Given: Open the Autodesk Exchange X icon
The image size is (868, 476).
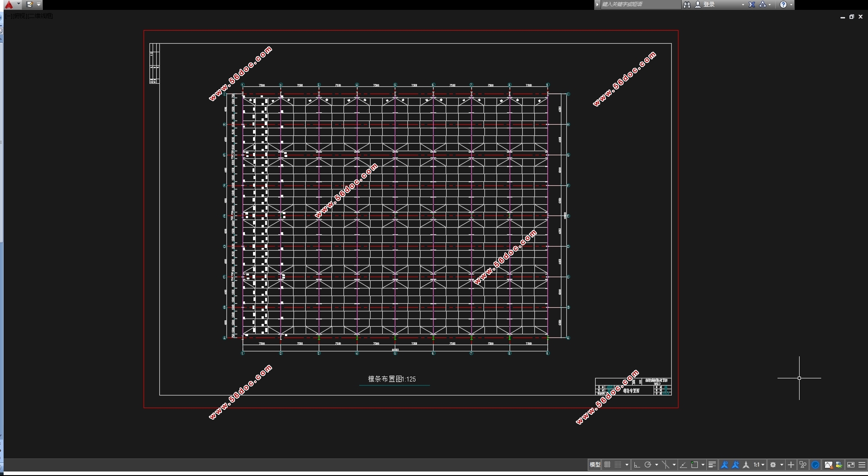Looking at the screenshot, I should (752, 4).
